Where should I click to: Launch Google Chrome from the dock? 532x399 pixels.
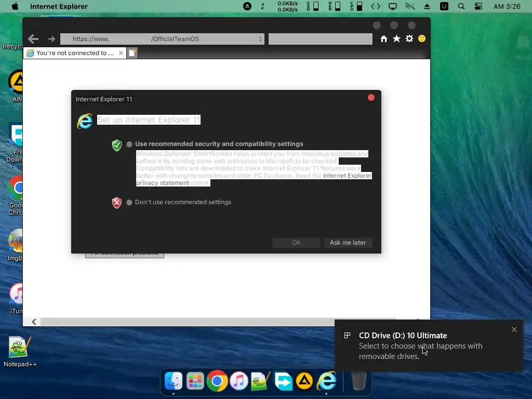coord(217,381)
